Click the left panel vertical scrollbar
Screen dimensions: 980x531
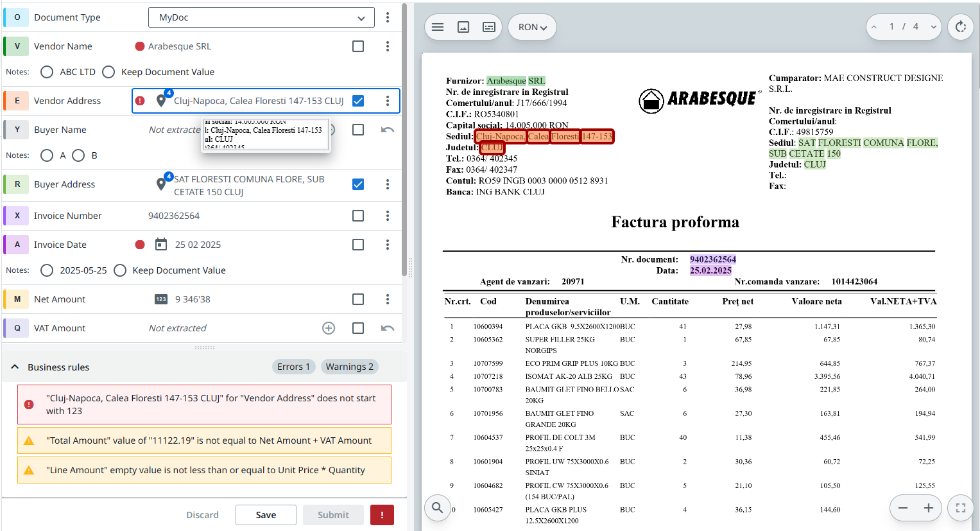pyautogui.click(x=404, y=140)
